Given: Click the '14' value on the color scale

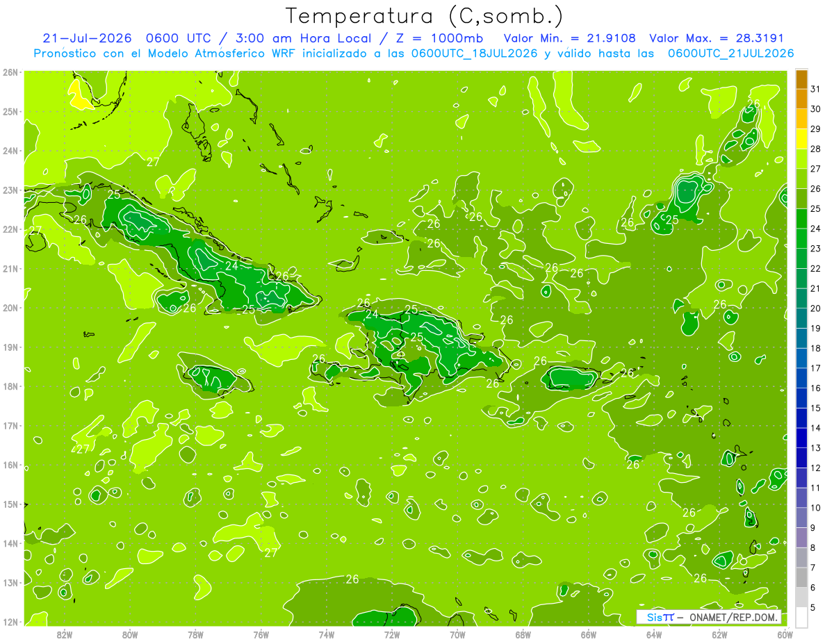Looking at the screenshot, I should pyautogui.click(x=815, y=428).
